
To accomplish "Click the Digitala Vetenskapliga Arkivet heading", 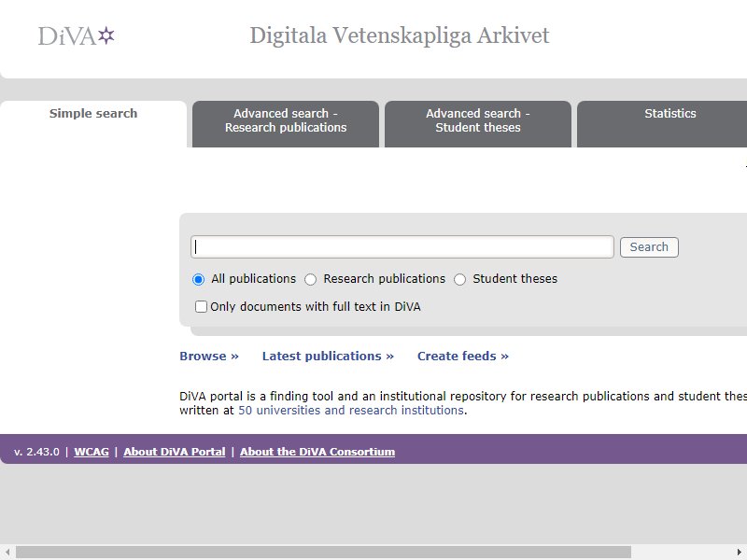I will point(400,35).
